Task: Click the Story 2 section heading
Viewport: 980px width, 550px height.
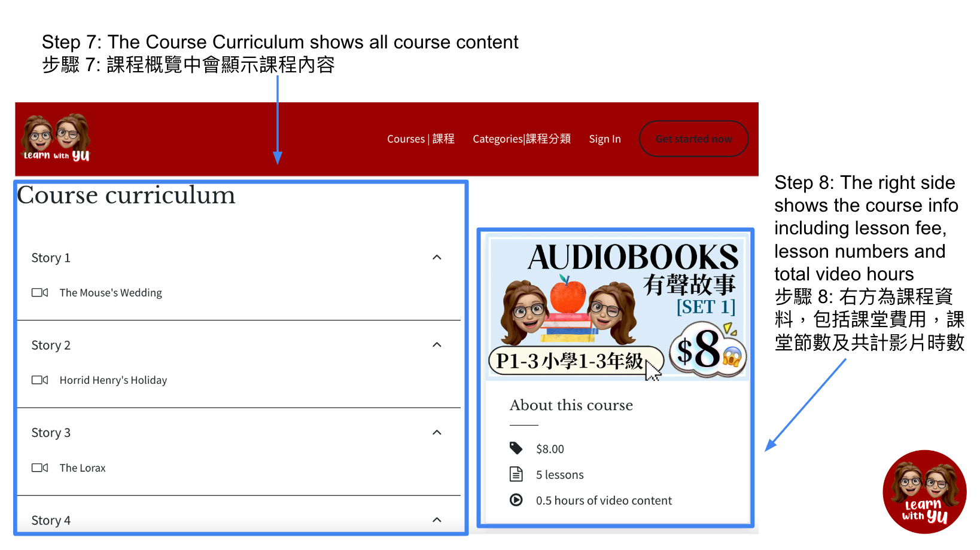Action: point(51,345)
